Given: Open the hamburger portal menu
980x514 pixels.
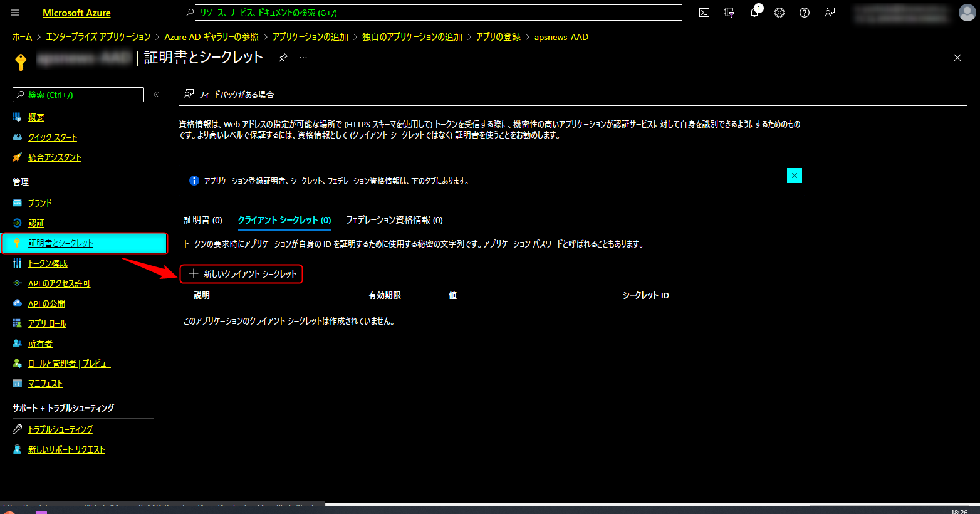Looking at the screenshot, I should tap(16, 13).
